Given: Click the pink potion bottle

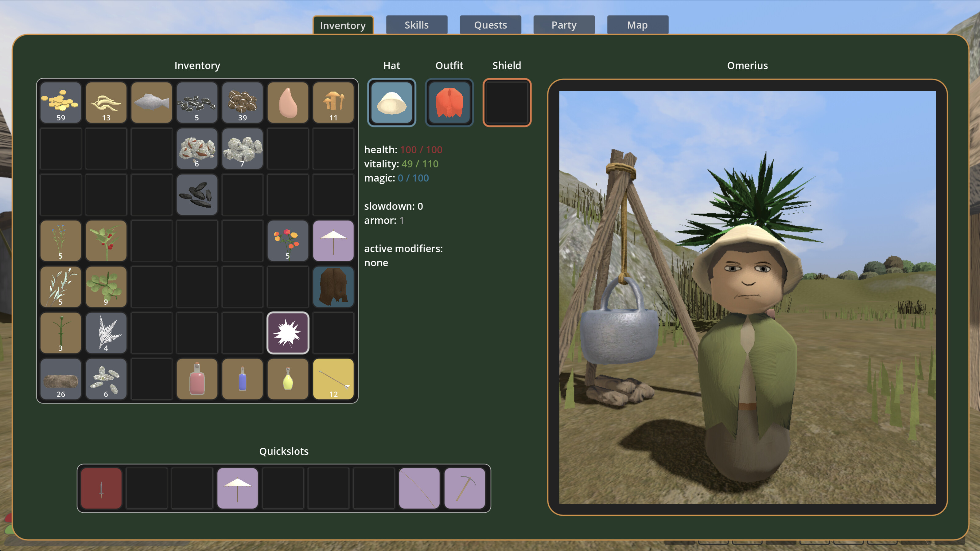Looking at the screenshot, I should [197, 379].
